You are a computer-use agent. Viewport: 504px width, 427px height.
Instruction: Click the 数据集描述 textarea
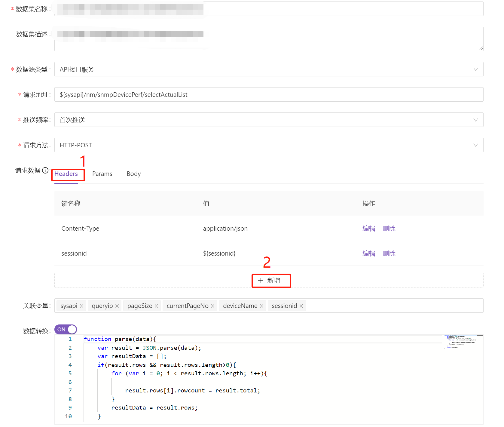pos(269,39)
